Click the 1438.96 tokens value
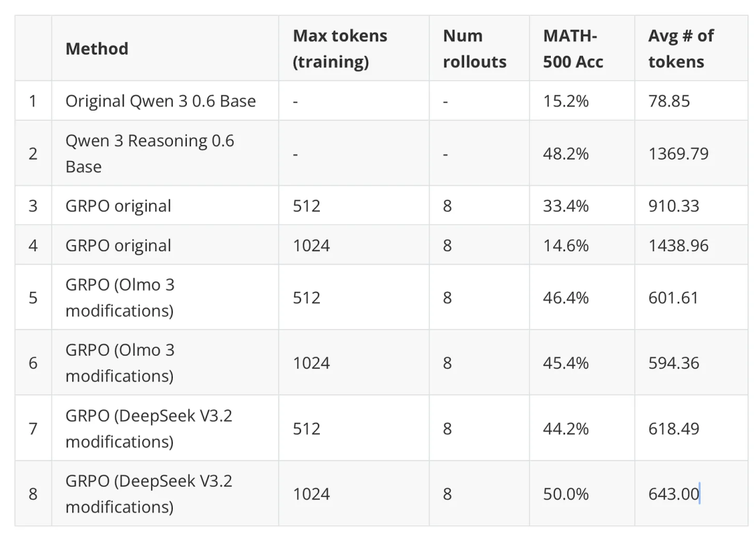Viewport: 756px width, 537px height. click(x=678, y=246)
